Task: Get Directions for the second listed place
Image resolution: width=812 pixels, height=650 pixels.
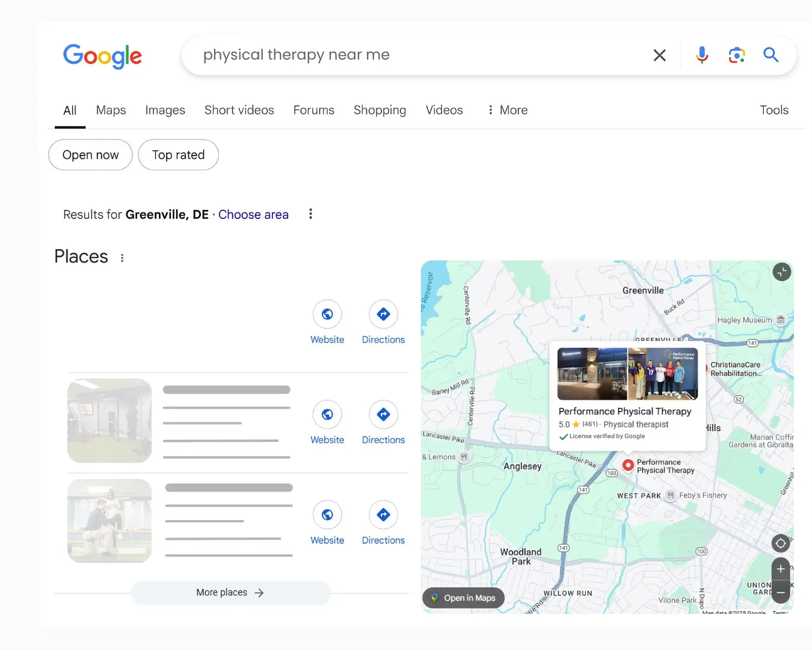Action: [383, 414]
